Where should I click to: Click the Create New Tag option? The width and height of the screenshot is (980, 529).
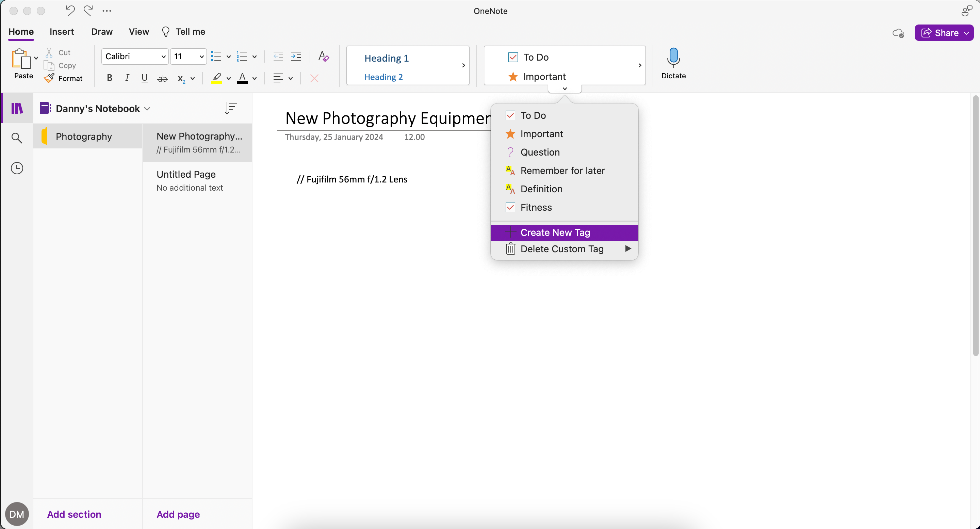(555, 232)
